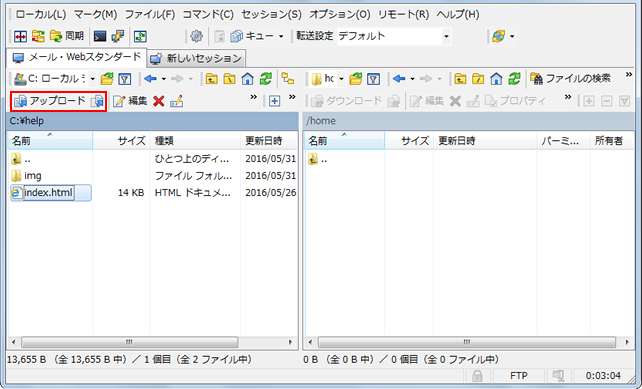The image size is (642, 389).
Task: Open ローカル(L) menu
Action: coord(41,14)
